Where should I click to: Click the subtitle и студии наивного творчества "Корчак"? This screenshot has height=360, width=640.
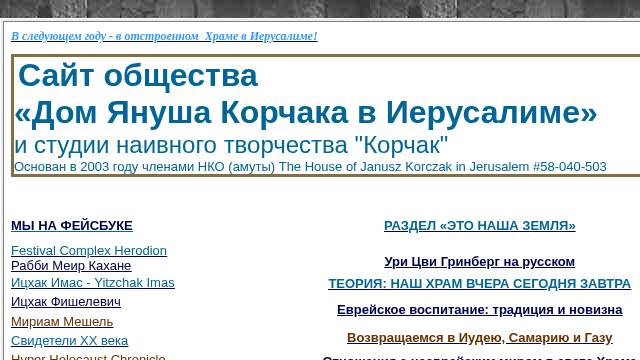point(231,145)
